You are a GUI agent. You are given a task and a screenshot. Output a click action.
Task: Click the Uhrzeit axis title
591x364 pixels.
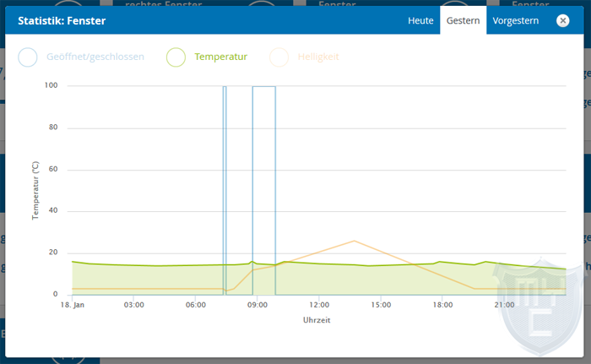pos(318,320)
